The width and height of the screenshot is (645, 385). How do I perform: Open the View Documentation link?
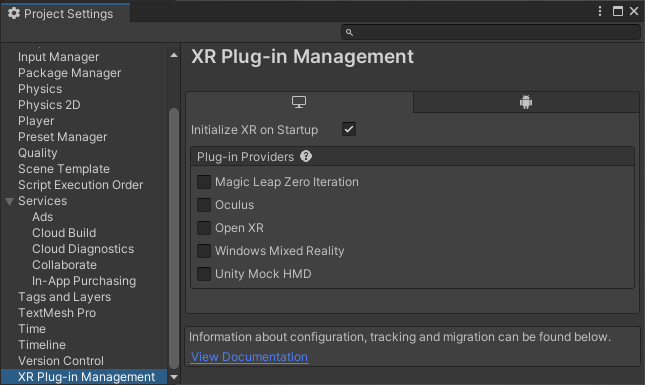(x=249, y=357)
